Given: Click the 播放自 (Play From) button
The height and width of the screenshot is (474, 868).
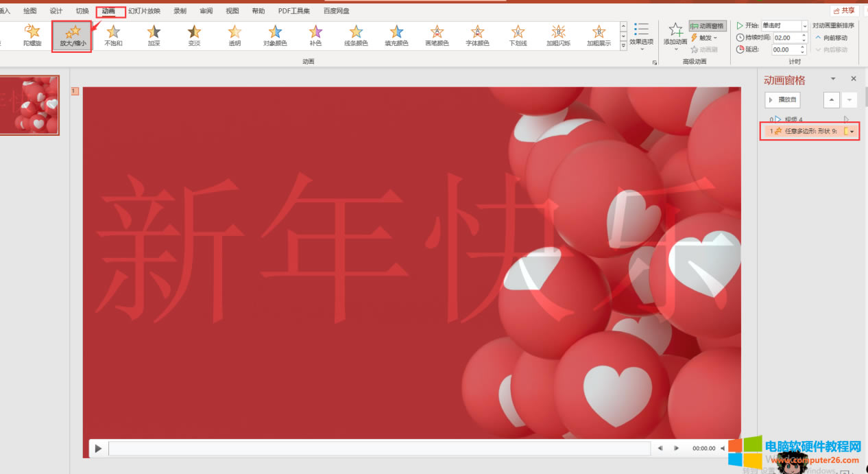Looking at the screenshot, I should [x=783, y=99].
